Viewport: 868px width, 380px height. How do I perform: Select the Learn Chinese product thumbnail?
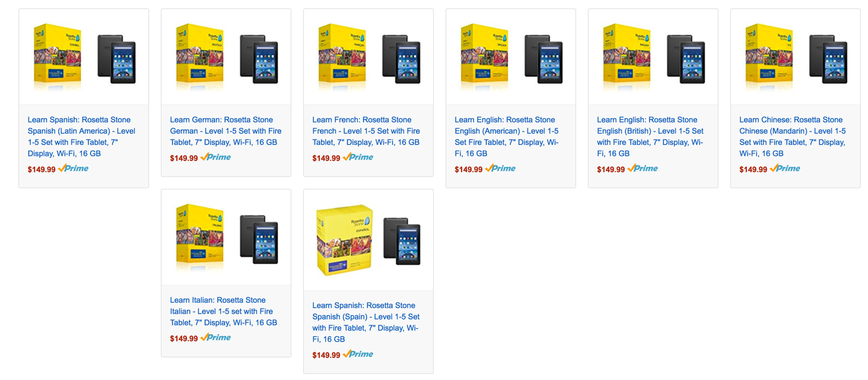tap(796, 57)
